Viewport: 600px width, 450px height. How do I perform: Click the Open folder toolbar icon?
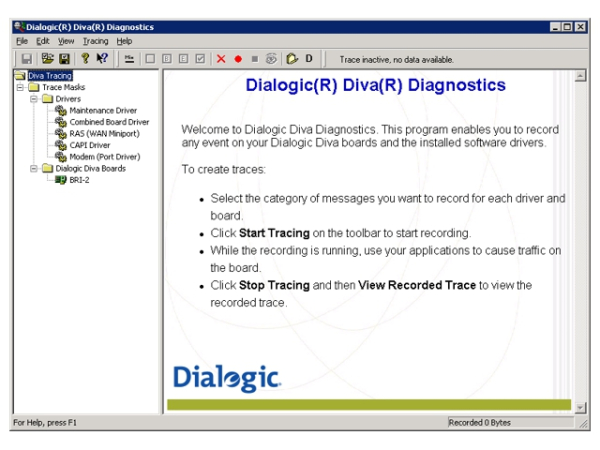[x=47, y=59]
